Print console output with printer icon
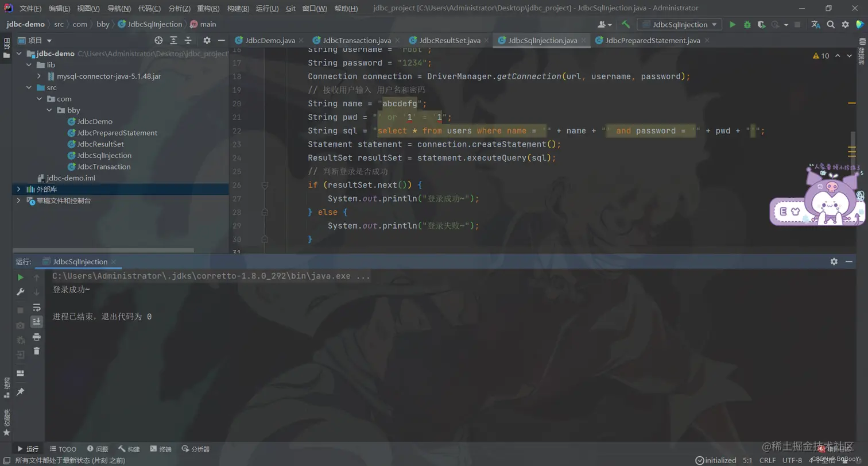This screenshot has height=466, width=868. coord(37,337)
